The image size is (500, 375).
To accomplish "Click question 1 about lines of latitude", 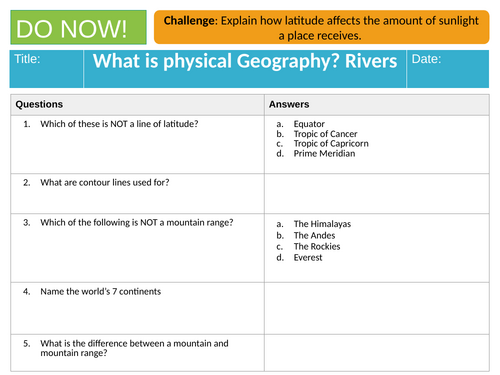I will point(119,124).
